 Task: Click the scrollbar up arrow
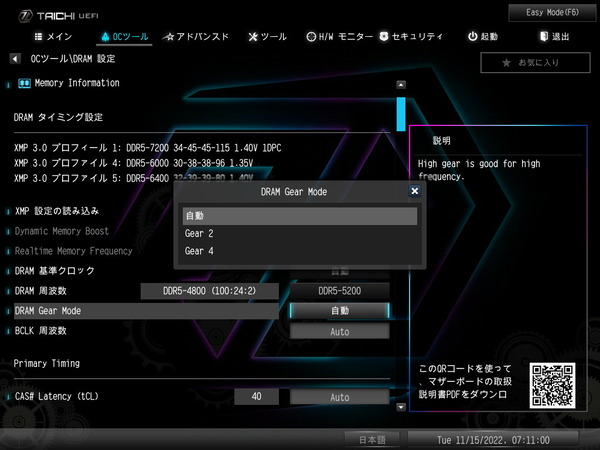click(401, 85)
